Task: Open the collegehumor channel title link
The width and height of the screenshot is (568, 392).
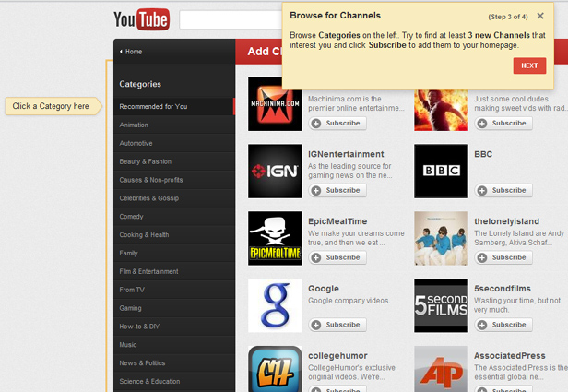Action: (x=337, y=356)
